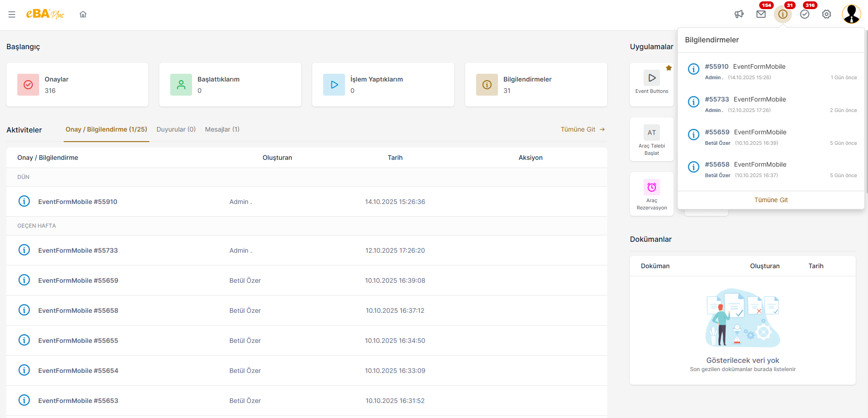Toggle the notifications info icon
The image size is (868, 418).
tap(783, 15)
